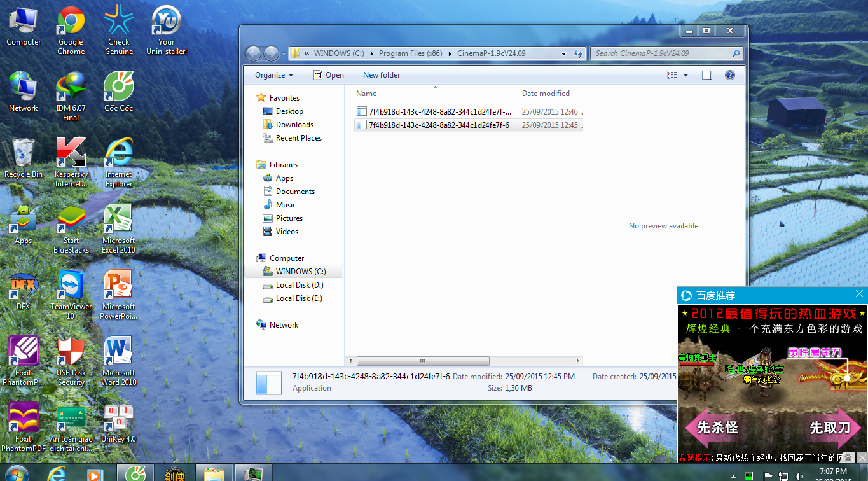Open the view options dropdown arrow
The image size is (868, 481).
click(685, 75)
